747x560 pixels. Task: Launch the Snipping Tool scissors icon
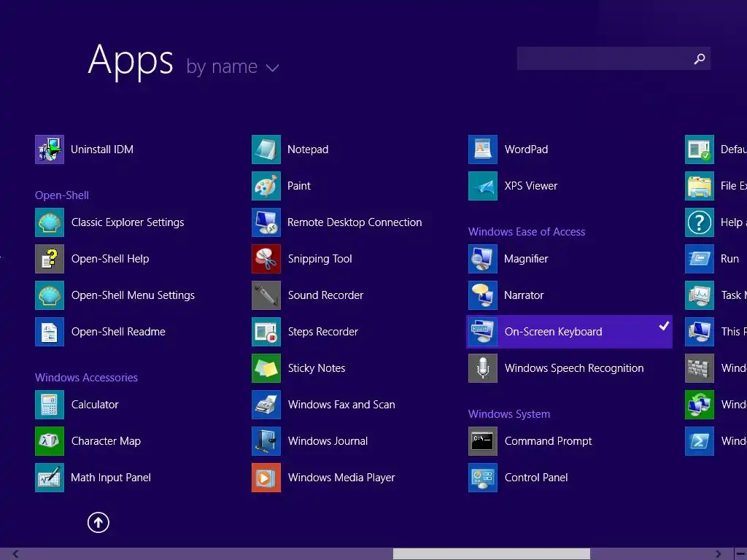click(x=266, y=259)
